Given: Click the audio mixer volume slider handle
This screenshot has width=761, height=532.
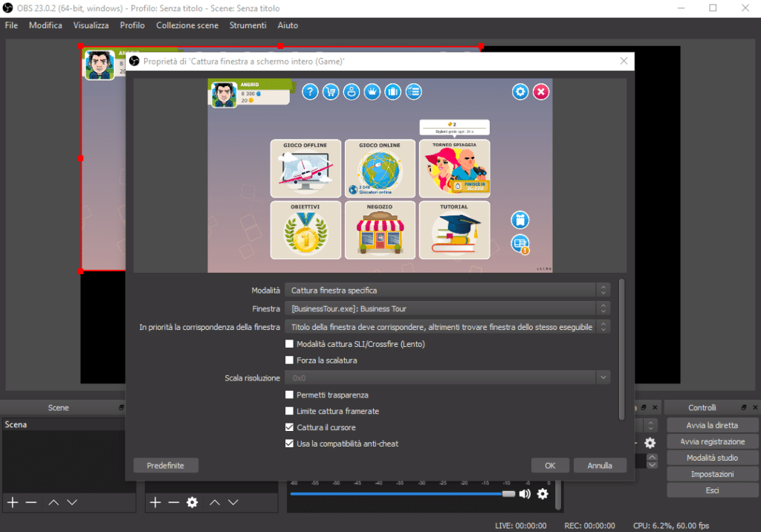Looking at the screenshot, I should click(x=508, y=494).
